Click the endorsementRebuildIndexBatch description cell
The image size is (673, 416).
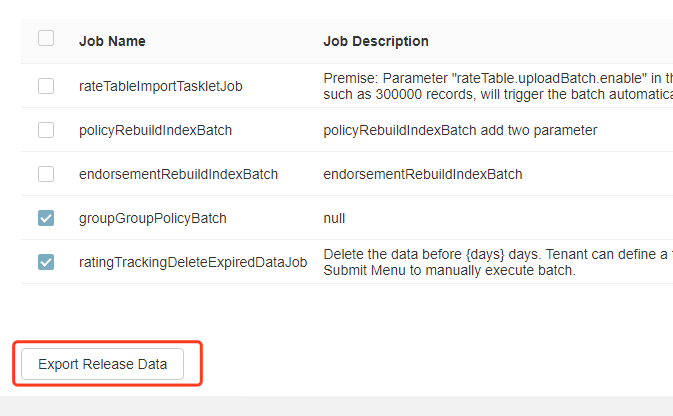tap(423, 174)
